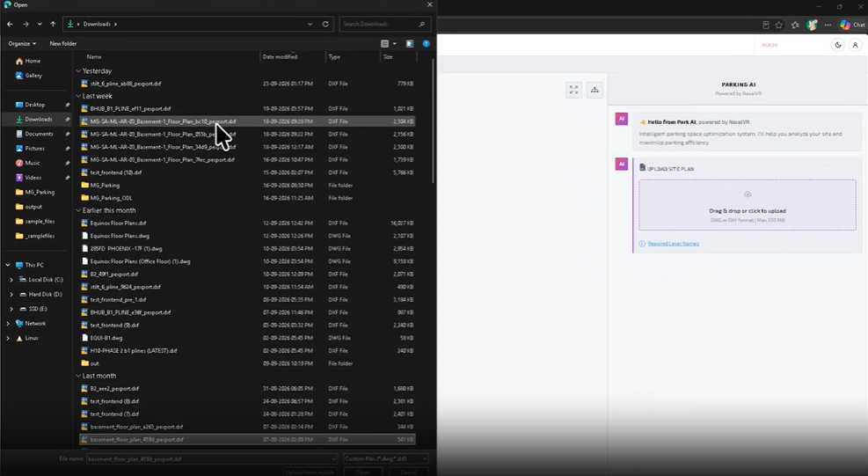This screenshot has height=476, width=868.
Task: Select basement_floor_plan_a263_pexport.dxf file
Action: (x=247, y=427)
